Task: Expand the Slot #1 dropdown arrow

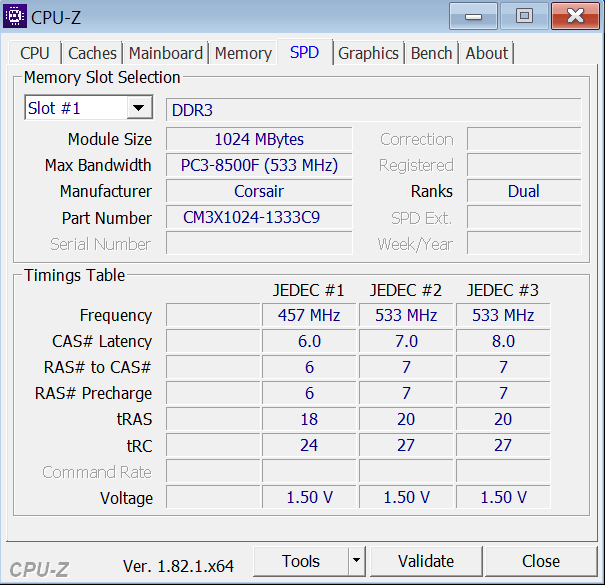Action: pyautogui.click(x=139, y=108)
